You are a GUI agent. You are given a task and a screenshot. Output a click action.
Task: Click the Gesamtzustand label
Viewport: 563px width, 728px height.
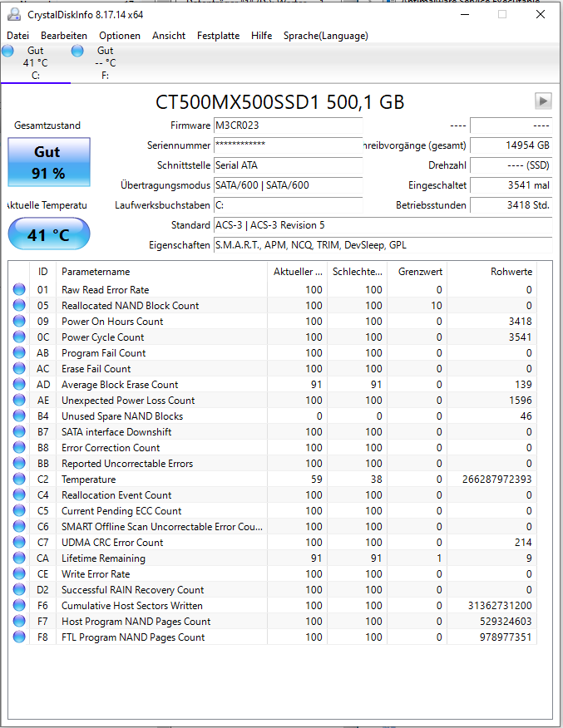(47, 125)
